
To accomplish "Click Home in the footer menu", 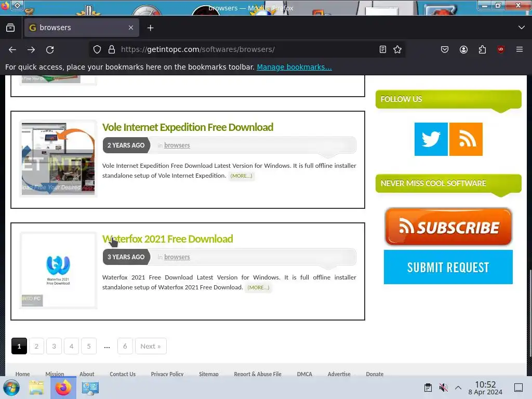I will (x=23, y=374).
